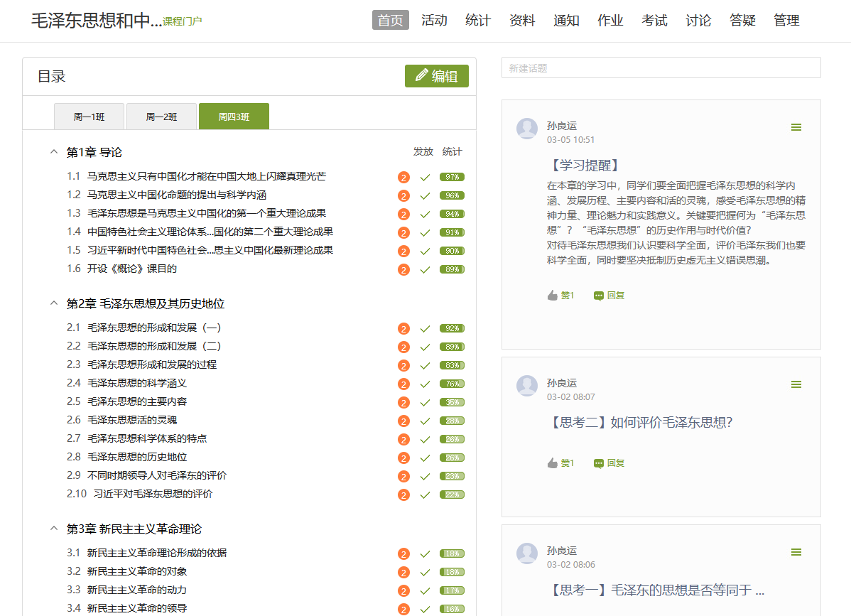Screen dimensions: 851x616
Task: Open the 作业 menu in navigation
Action: pos(610,21)
